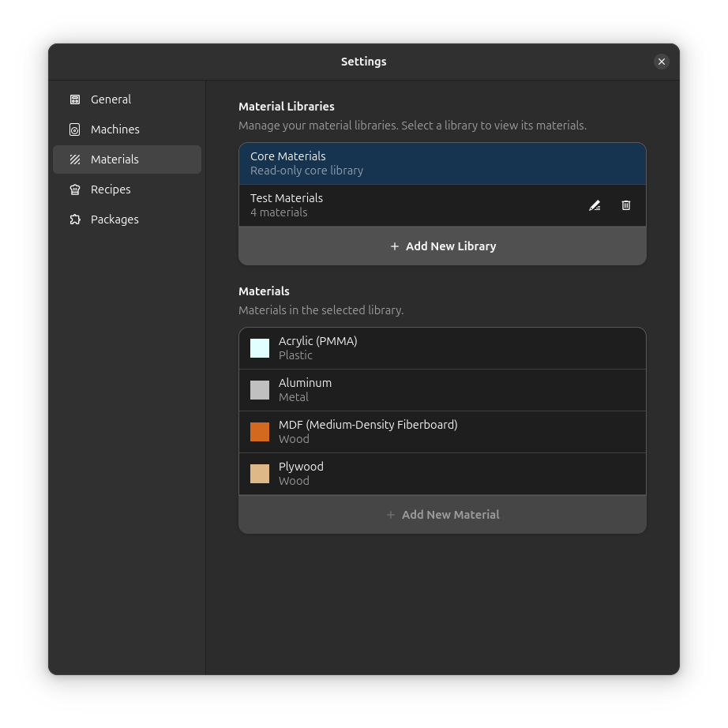The image size is (728, 728).
Task: Click the Machines sidebar icon
Action: pos(75,129)
